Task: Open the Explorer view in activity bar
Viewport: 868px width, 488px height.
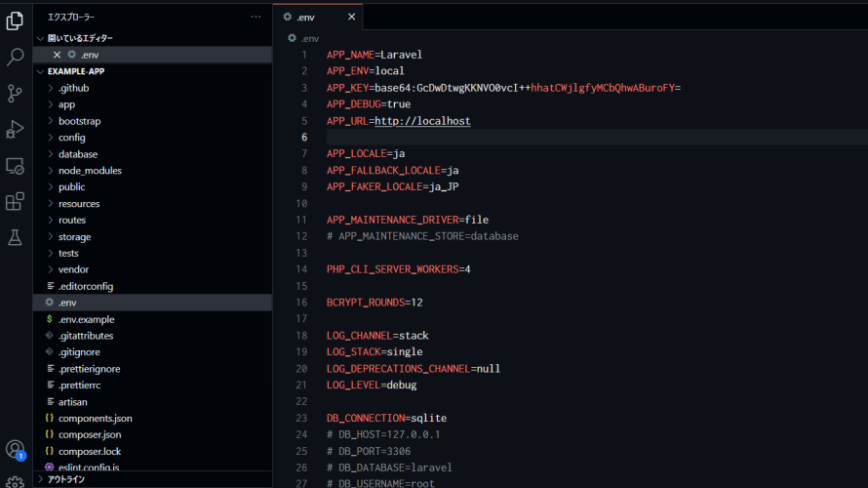Action: pyautogui.click(x=15, y=21)
